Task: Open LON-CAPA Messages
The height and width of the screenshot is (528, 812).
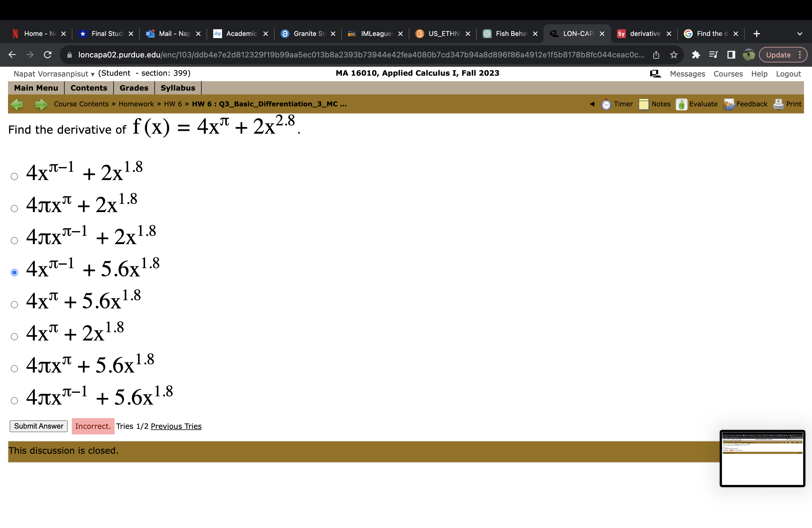Action: click(687, 73)
